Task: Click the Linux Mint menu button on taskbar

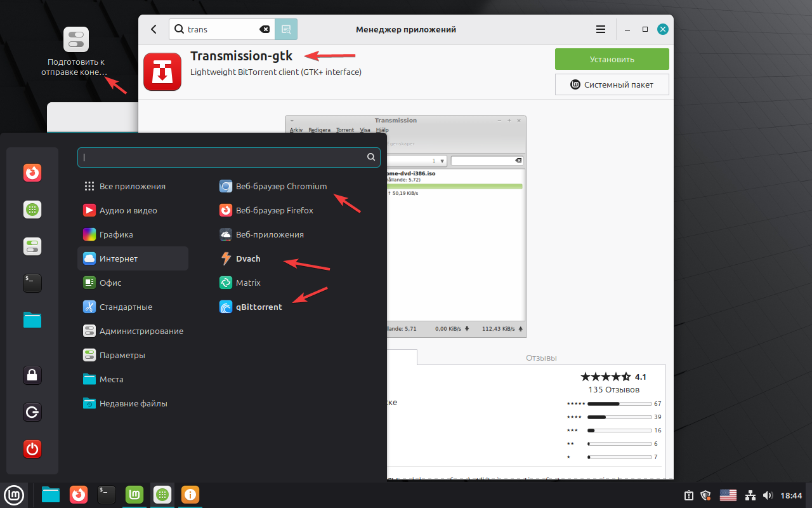Action: click(x=14, y=494)
